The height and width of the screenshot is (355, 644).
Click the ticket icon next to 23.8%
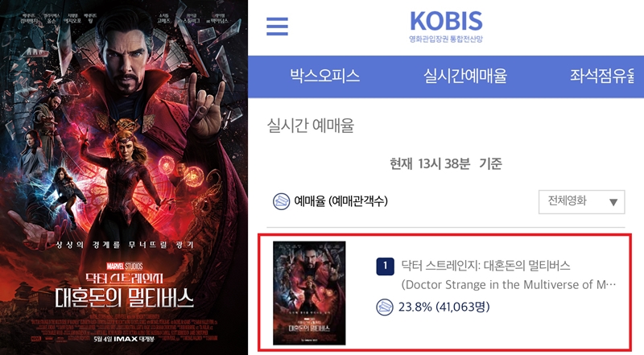(x=385, y=307)
